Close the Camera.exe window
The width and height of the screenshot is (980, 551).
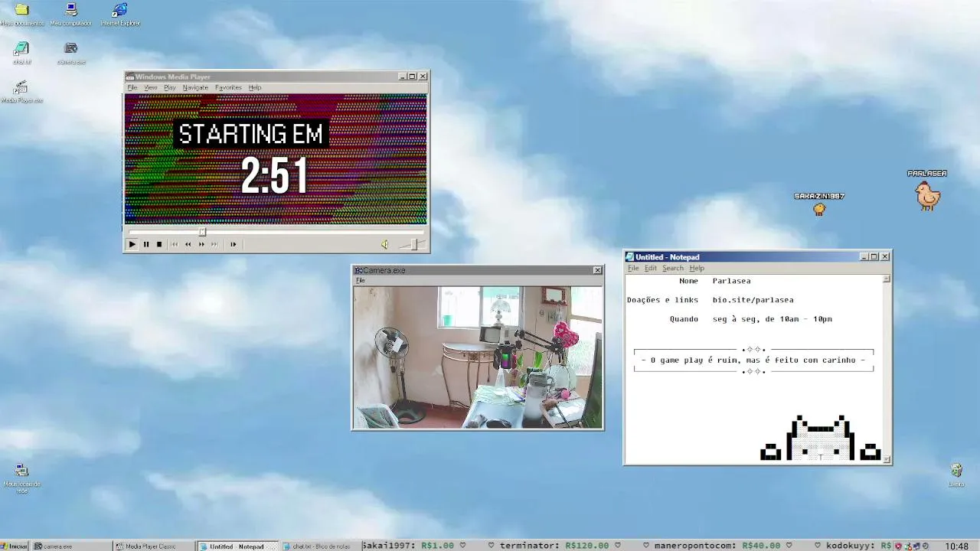[x=597, y=270]
